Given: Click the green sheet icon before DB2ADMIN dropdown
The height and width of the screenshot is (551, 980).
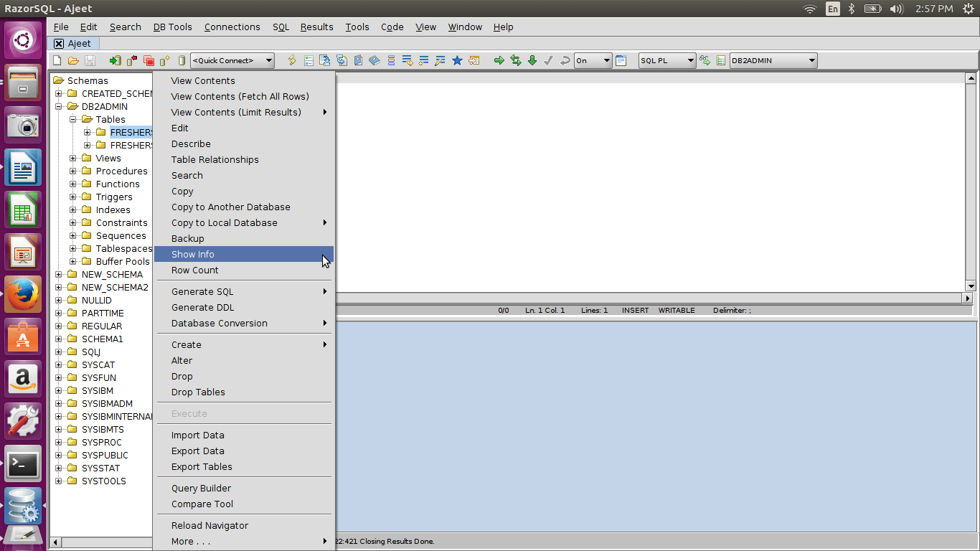Looking at the screenshot, I should [721, 61].
